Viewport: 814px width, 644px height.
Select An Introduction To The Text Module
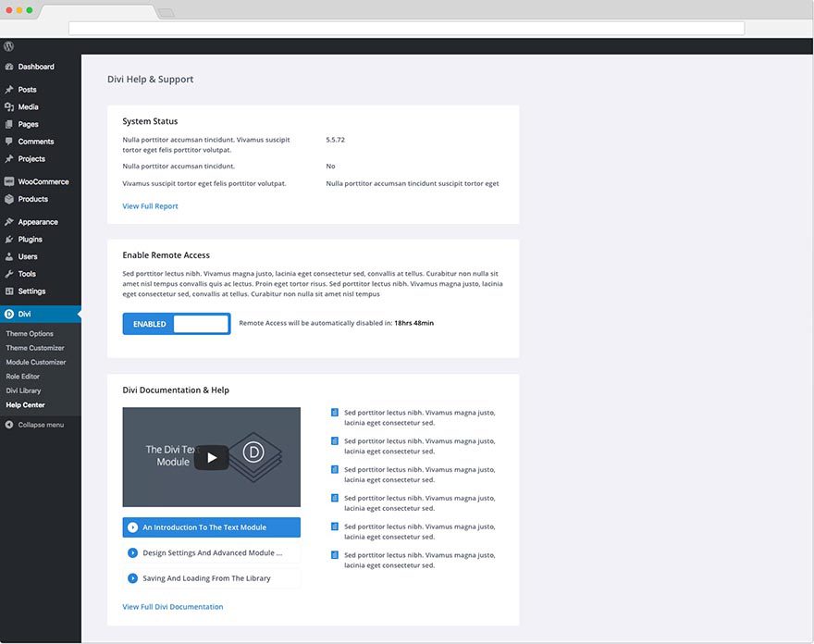tap(211, 527)
